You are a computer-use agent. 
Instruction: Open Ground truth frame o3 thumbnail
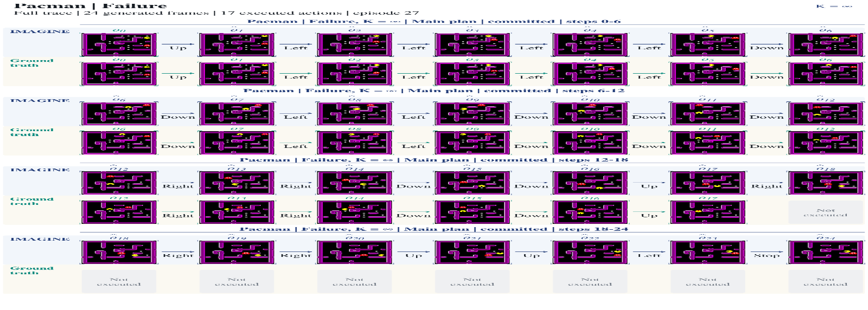[x=473, y=74]
